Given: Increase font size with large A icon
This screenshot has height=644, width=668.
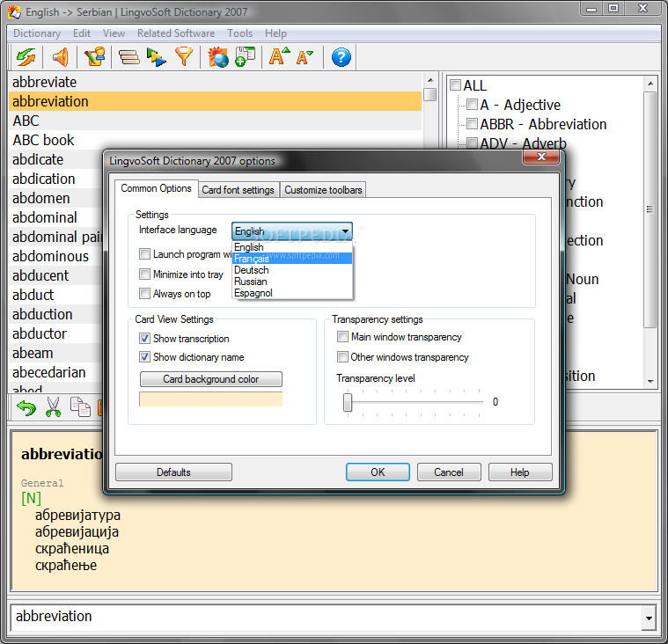Looking at the screenshot, I should click(279, 56).
